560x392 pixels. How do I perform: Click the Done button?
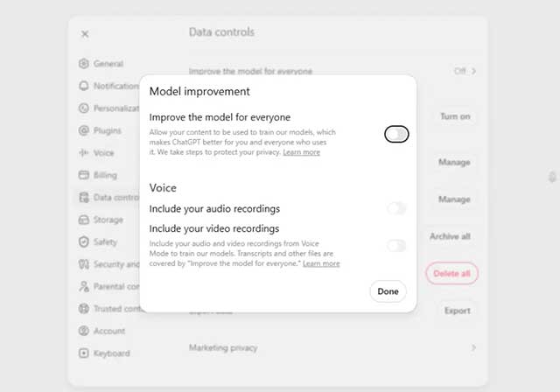click(388, 291)
